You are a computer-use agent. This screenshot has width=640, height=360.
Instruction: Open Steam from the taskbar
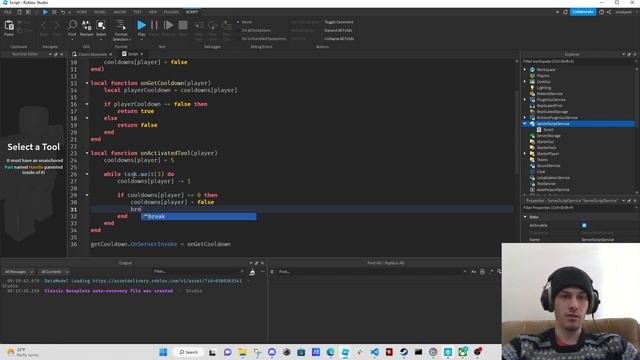point(404,352)
